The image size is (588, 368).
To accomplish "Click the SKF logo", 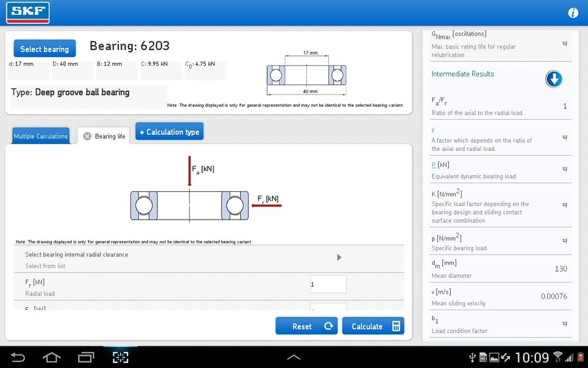I will (x=28, y=13).
